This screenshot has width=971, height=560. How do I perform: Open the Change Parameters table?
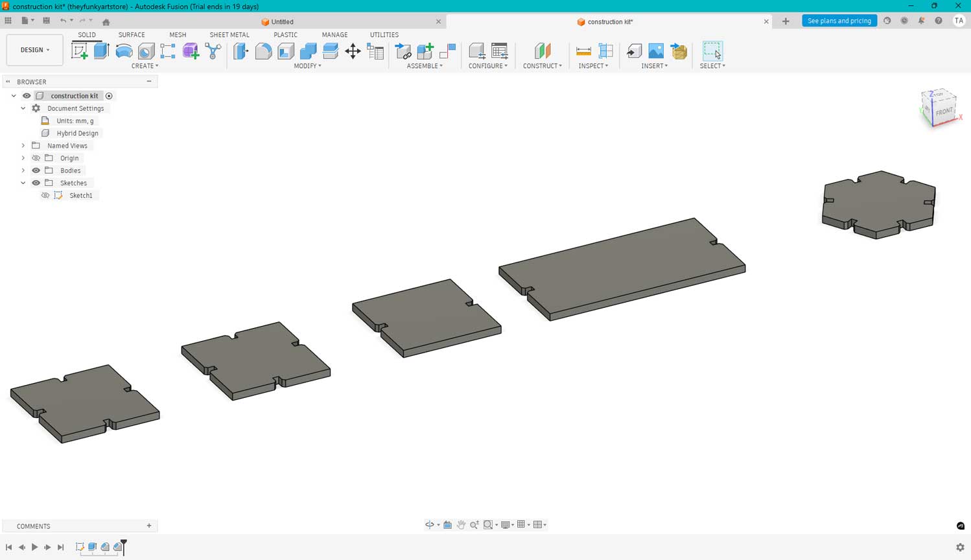tap(375, 51)
